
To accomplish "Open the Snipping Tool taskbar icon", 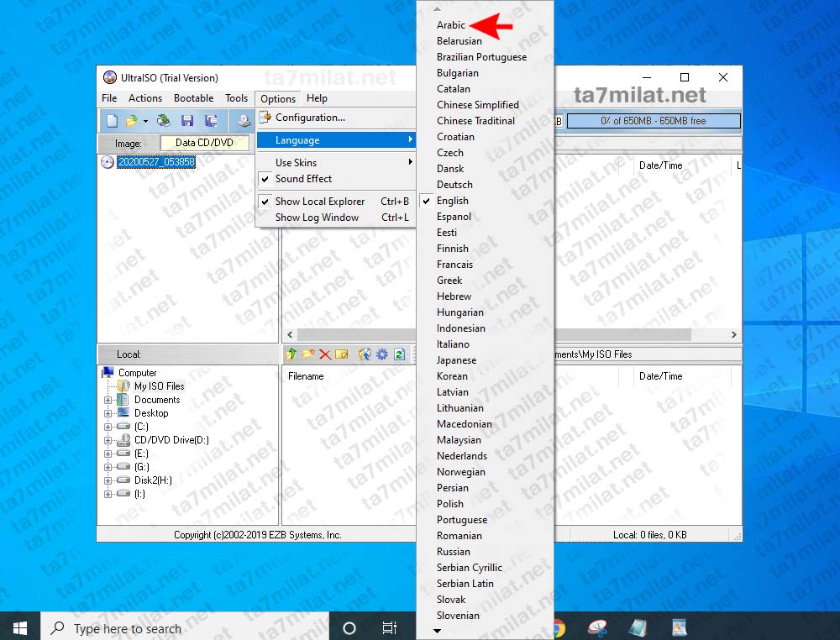I will coord(597,627).
